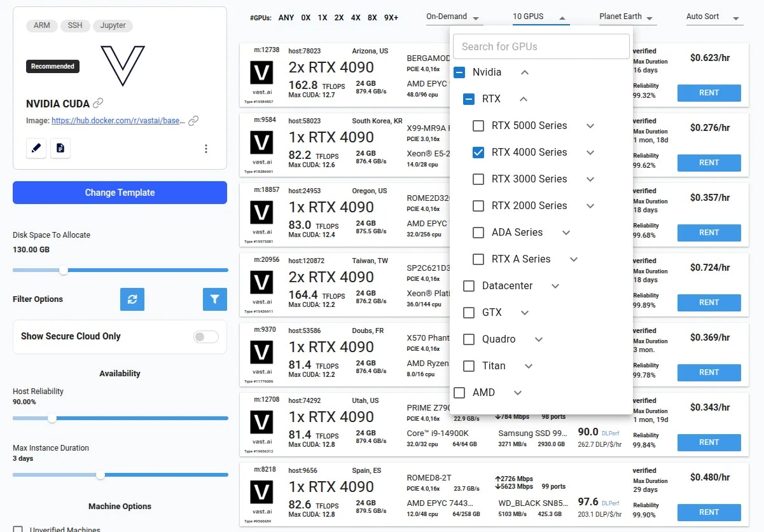
Task: Refresh offers using the blue refresh icon
Action: click(132, 299)
